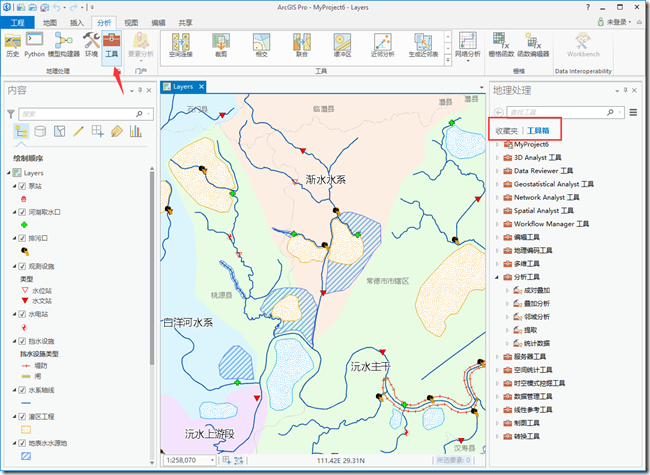
Task: Expand the Spatial Analyst 工具 toolbox
Action: pyautogui.click(x=497, y=211)
